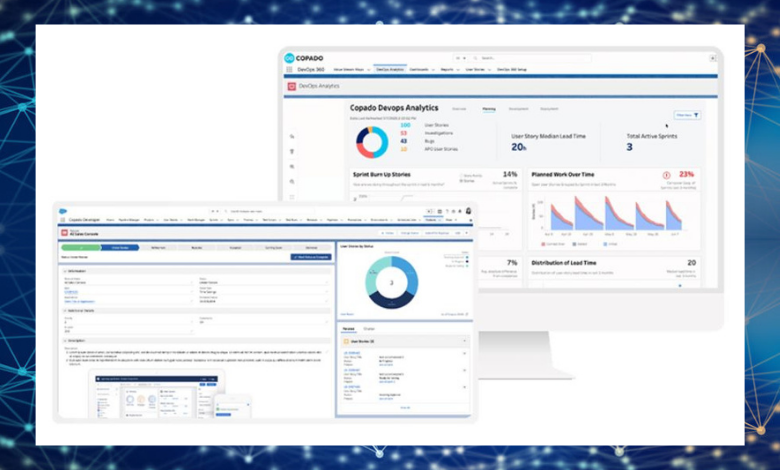Switch to the Overview analytics tab
This screenshot has width=780, height=470.
point(459,109)
